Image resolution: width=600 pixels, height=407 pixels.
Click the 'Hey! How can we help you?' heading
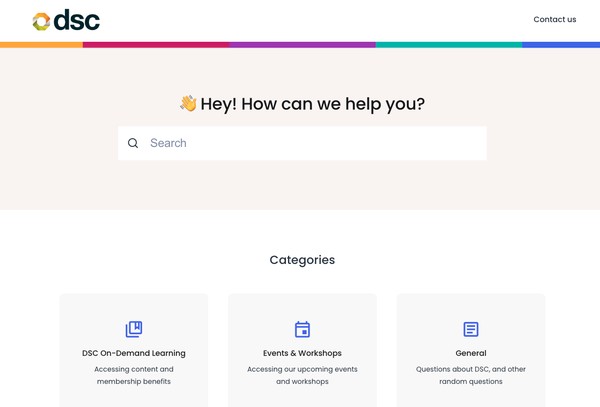click(x=313, y=104)
